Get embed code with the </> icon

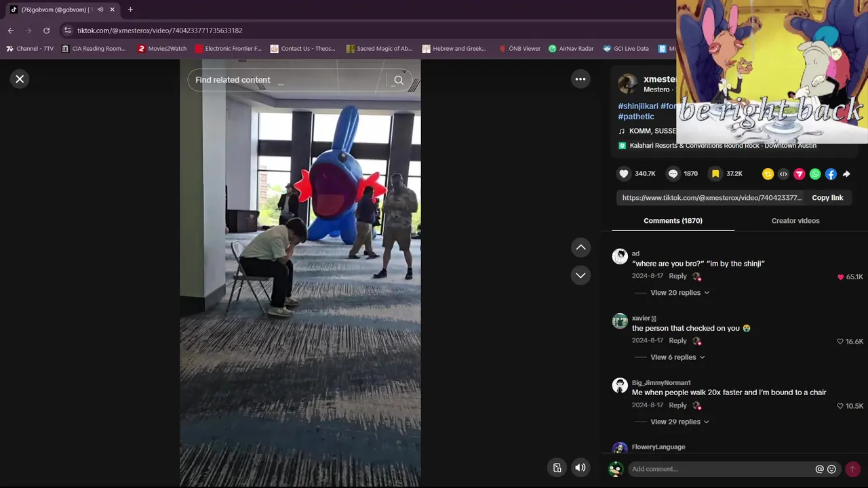click(783, 174)
